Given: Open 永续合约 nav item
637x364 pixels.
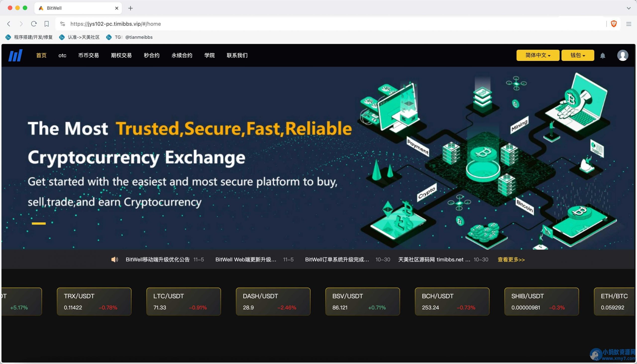Looking at the screenshot, I should (x=182, y=55).
